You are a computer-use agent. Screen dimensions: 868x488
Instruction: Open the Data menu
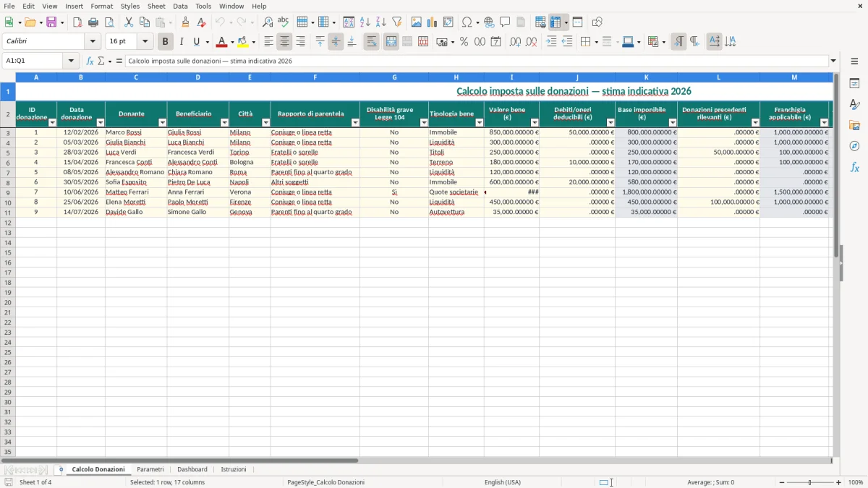tap(180, 6)
